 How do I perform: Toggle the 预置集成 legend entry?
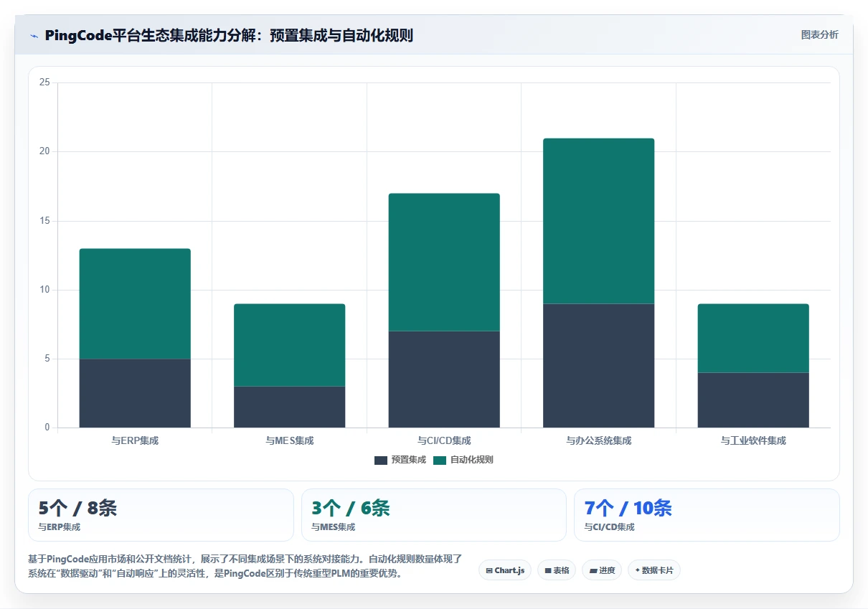pyautogui.click(x=400, y=460)
